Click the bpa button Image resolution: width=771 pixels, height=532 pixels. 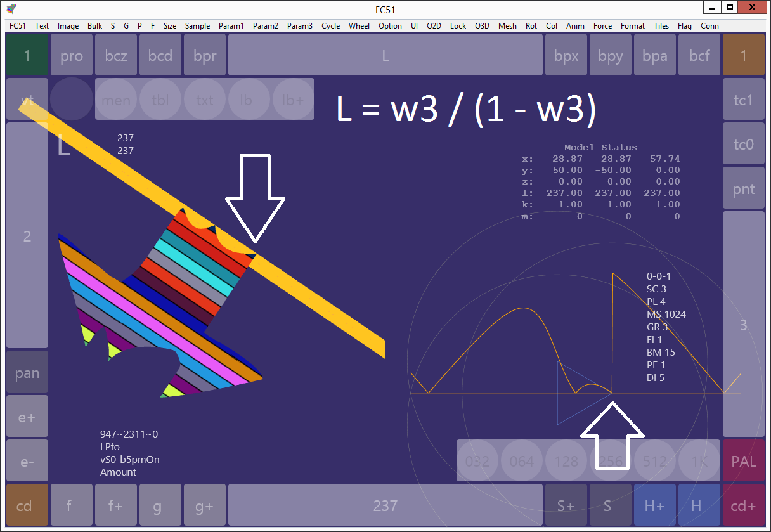(x=655, y=55)
